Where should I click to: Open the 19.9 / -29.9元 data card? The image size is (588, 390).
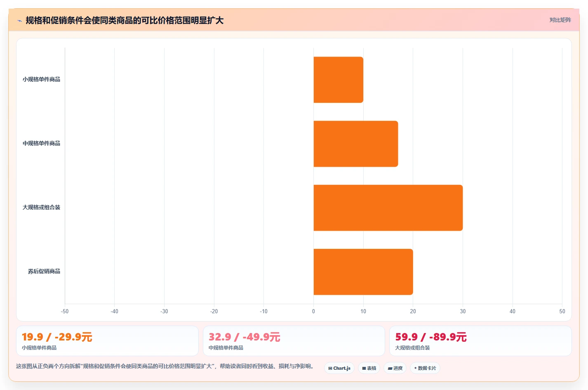tap(107, 341)
